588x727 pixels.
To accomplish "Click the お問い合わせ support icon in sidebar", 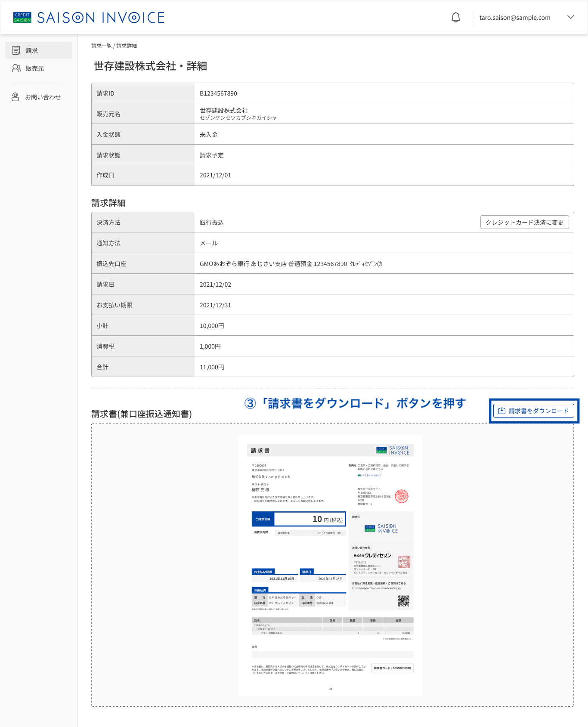I will pos(15,97).
